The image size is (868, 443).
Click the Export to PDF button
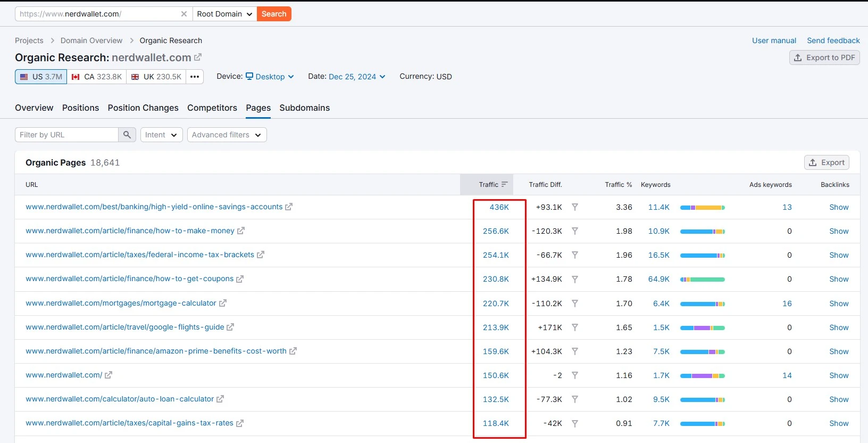(x=824, y=58)
